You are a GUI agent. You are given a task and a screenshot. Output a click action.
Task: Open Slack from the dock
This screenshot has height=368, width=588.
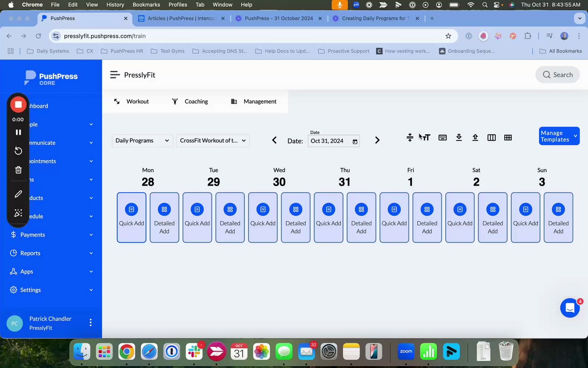coord(194,352)
